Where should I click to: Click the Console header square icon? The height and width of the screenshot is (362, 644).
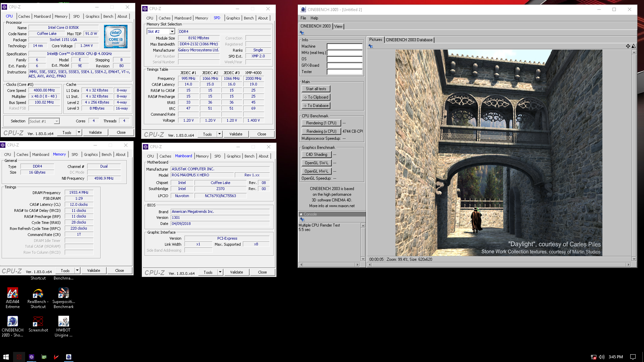[301, 214]
